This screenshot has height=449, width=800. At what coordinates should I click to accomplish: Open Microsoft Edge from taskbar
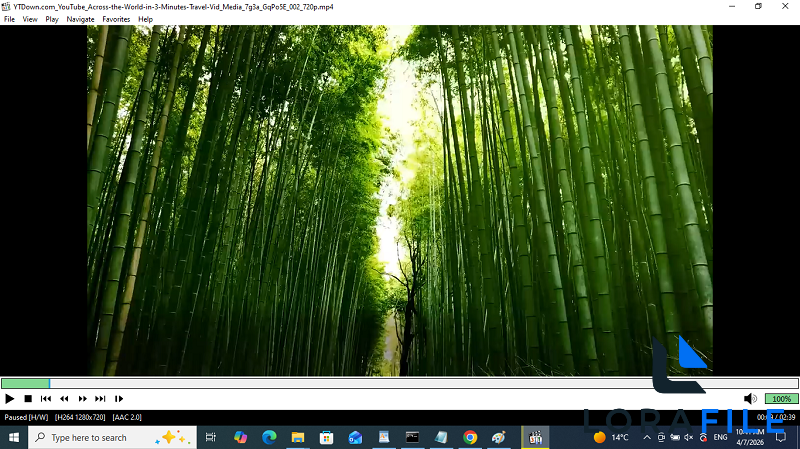pos(269,437)
